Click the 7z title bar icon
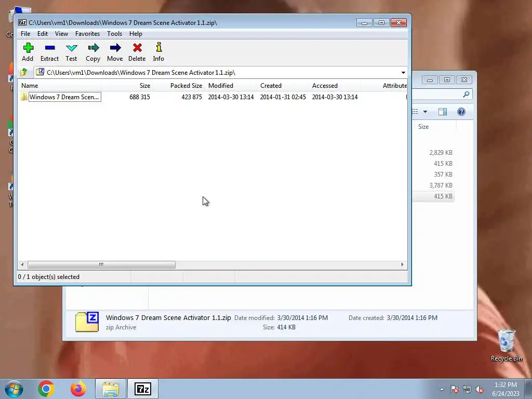The height and width of the screenshot is (399, 532). 22,22
